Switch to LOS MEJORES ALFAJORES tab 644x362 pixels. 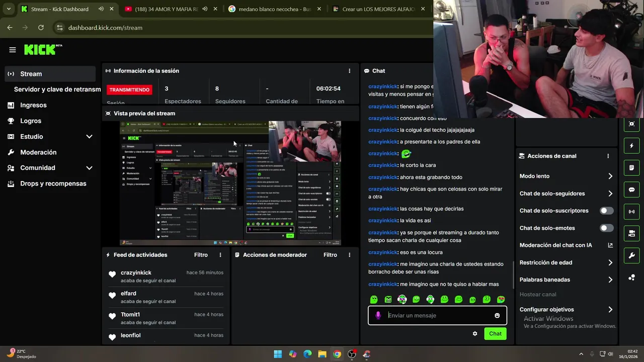[x=378, y=9]
